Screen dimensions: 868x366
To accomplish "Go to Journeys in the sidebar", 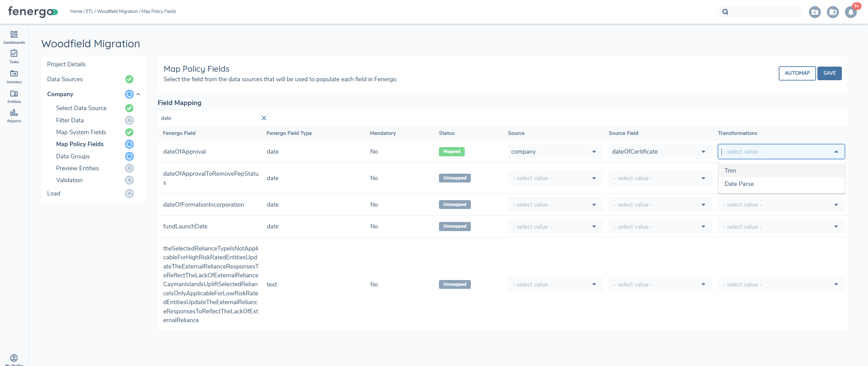I will (14, 76).
